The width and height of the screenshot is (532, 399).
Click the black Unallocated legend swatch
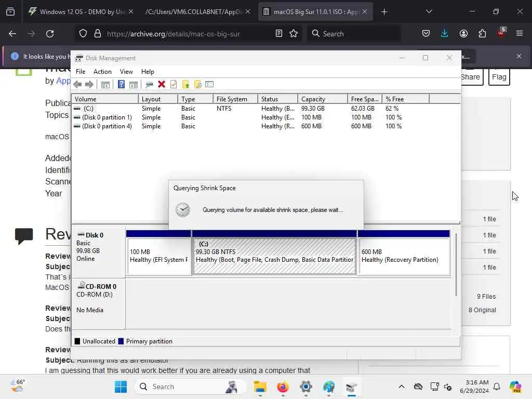(77, 341)
